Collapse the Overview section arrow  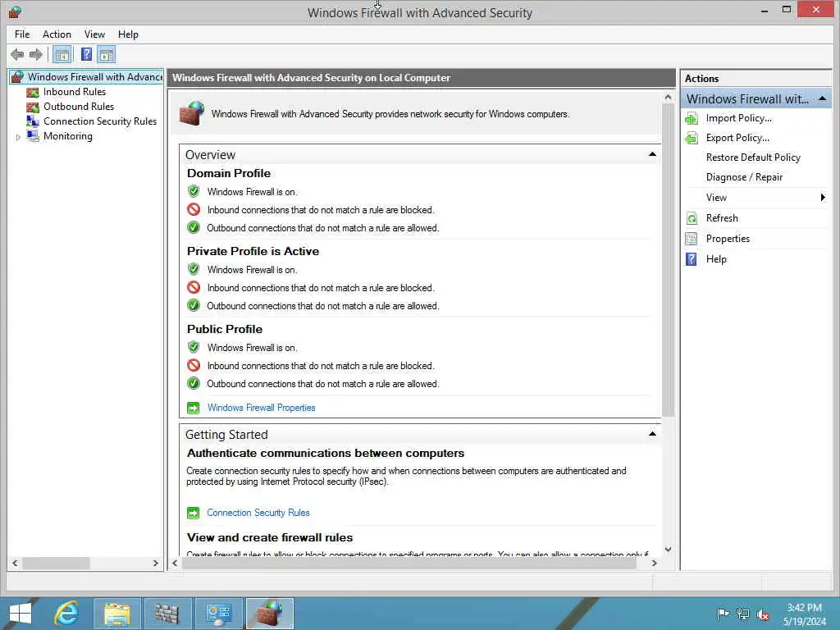(x=652, y=154)
